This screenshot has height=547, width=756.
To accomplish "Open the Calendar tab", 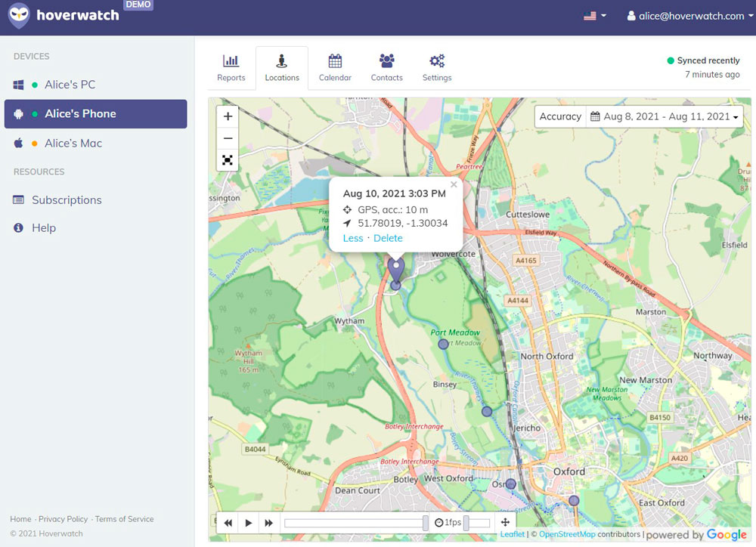I will pos(335,68).
